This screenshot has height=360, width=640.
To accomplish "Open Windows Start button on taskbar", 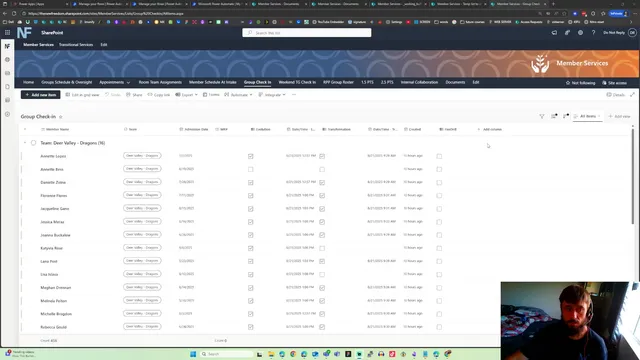I will coord(193,354).
